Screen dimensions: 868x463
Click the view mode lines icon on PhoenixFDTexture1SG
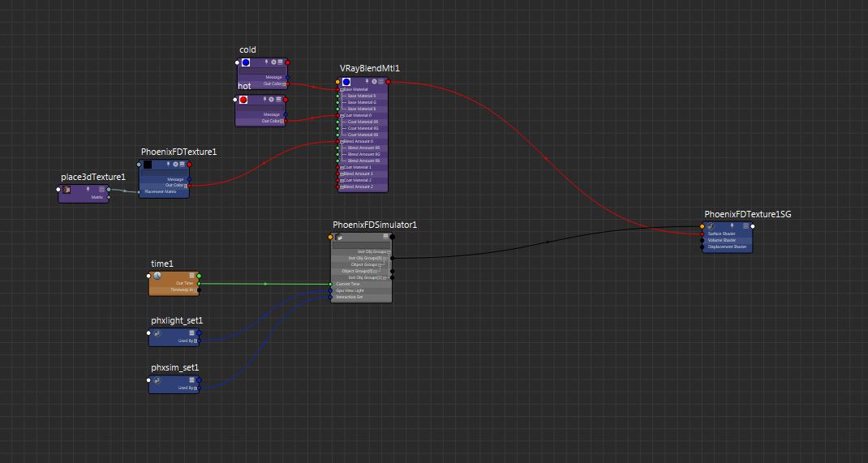[746, 225]
